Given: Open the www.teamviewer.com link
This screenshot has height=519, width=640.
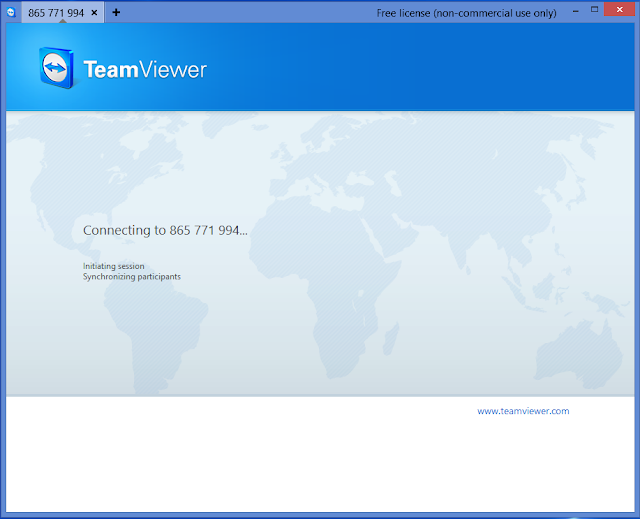Looking at the screenshot, I should pyautogui.click(x=523, y=411).
